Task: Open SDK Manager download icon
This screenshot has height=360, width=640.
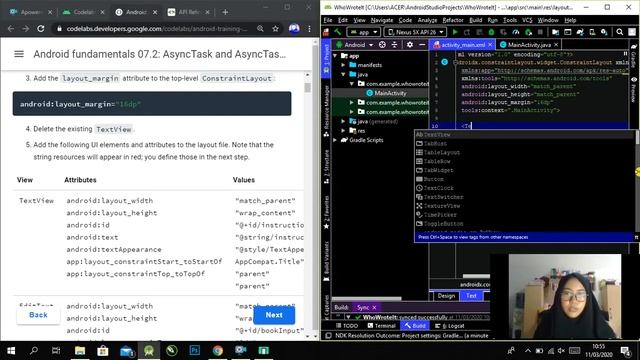Action: point(604,32)
